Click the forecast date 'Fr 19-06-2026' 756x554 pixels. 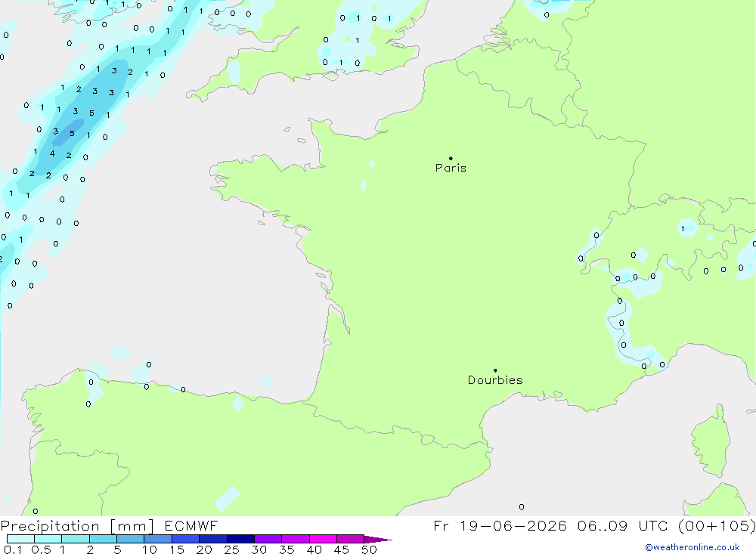tap(500, 525)
